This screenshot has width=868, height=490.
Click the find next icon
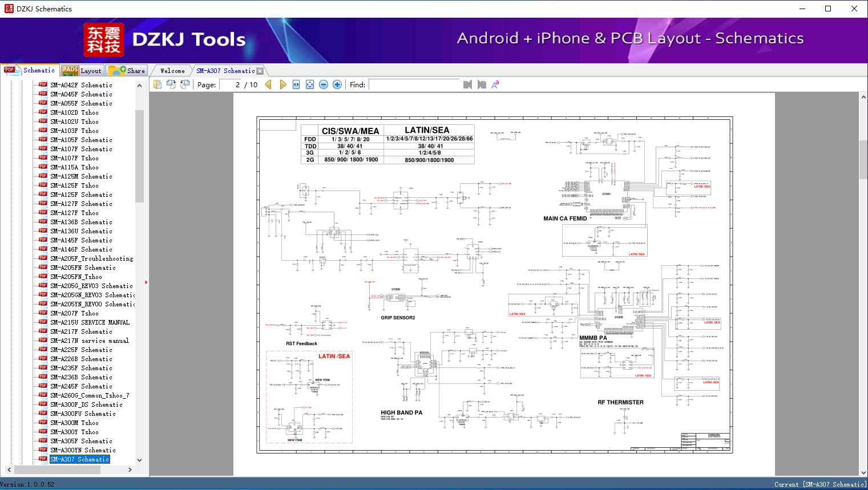coord(482,84)
